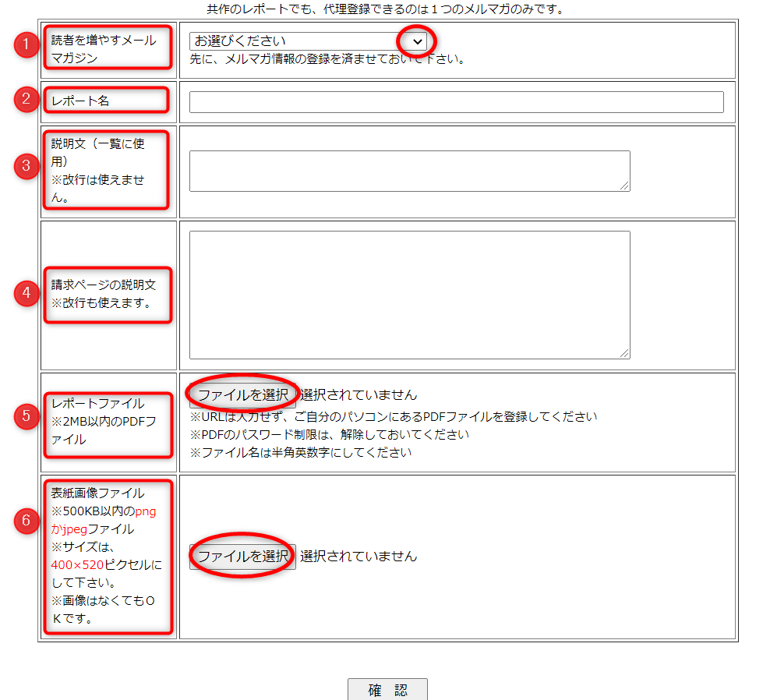
Task: Click 選択されていません beside the cover image button
Action: point(359,557)
